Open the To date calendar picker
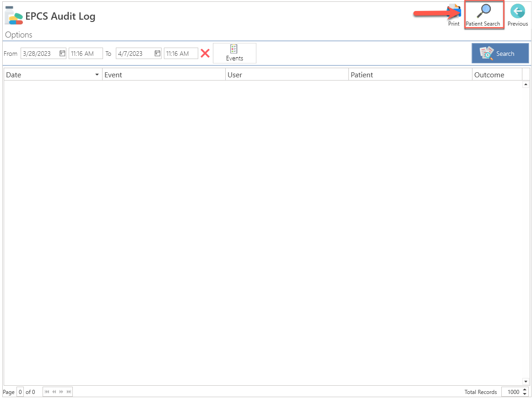The image size is (532, 399). pos(157,53)
